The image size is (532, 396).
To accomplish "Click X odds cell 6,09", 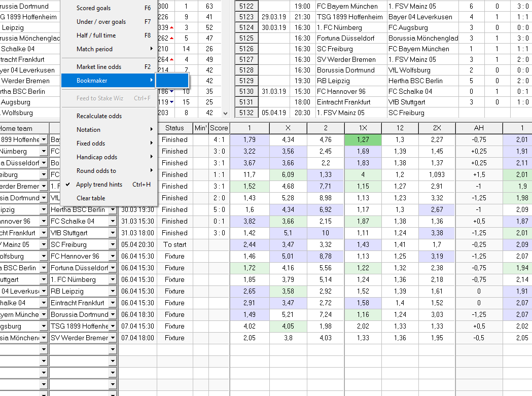I will 288,174.
